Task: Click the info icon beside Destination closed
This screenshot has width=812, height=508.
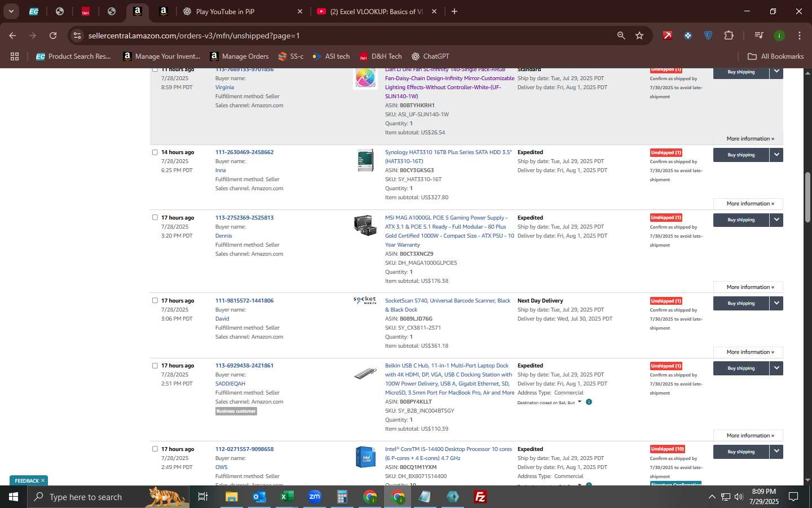Action: click(x=589, y=402)
